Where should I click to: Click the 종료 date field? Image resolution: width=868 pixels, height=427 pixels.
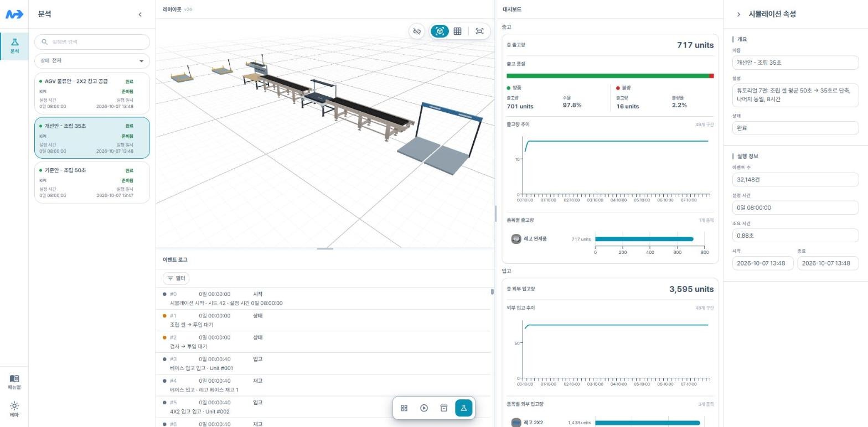pyautogui.click(x=828, y=263)
